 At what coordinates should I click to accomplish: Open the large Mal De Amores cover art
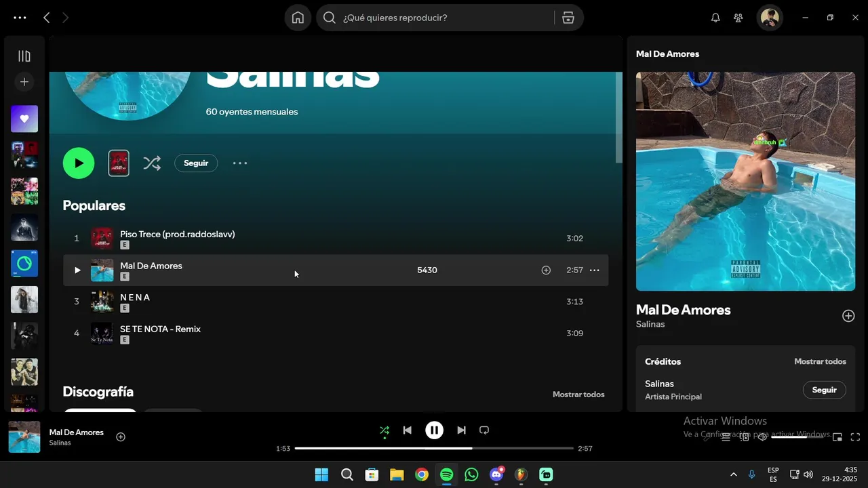click(x=745, y=181)
